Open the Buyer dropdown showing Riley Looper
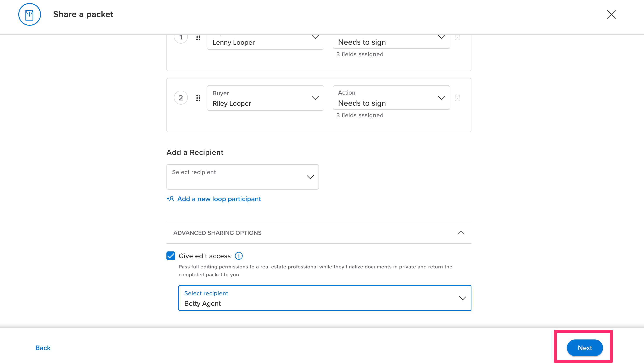The width and height of the screenshot is (644, 363). coord(315,98)
